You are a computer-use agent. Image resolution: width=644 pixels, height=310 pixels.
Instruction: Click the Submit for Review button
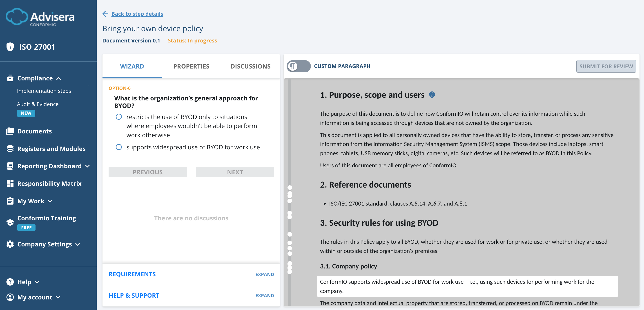tap(606, 66)
